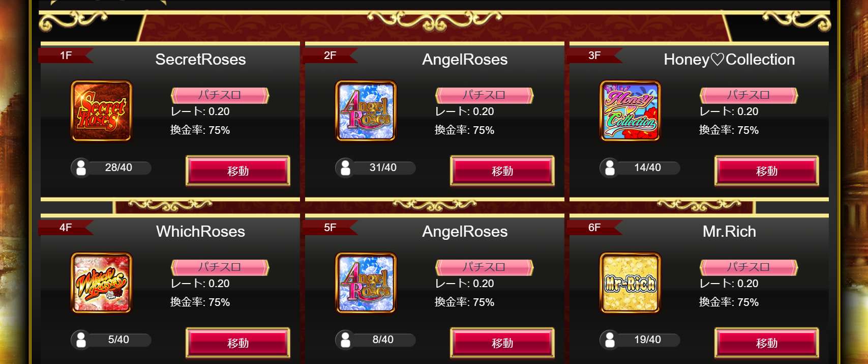The height and width of the screenshot is (364, 868).
Task: Click the パチスロ tag under Mr.Rich
Action: pos(749,267)
